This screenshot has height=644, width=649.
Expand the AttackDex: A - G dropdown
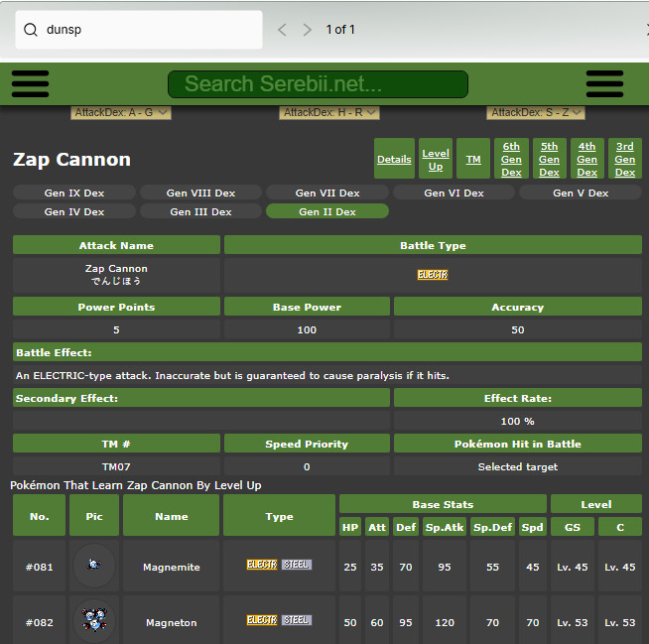[x=121, y=112]
